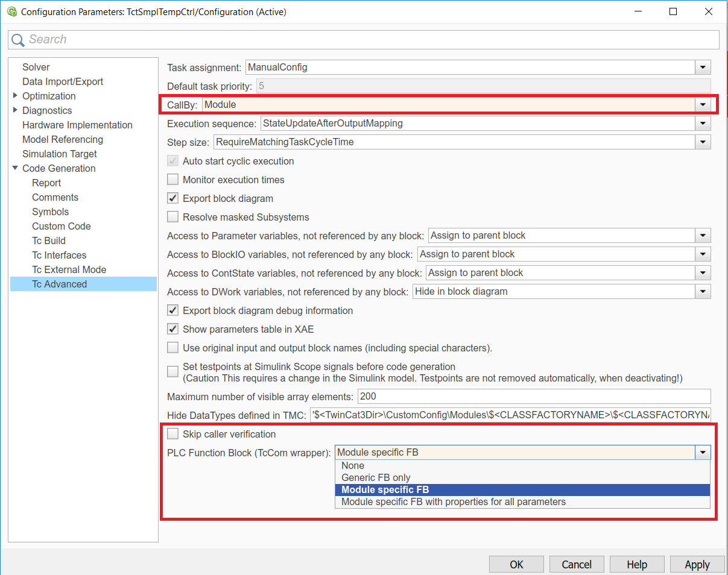Select Code Generation in tree

click(x=59, y=168)
